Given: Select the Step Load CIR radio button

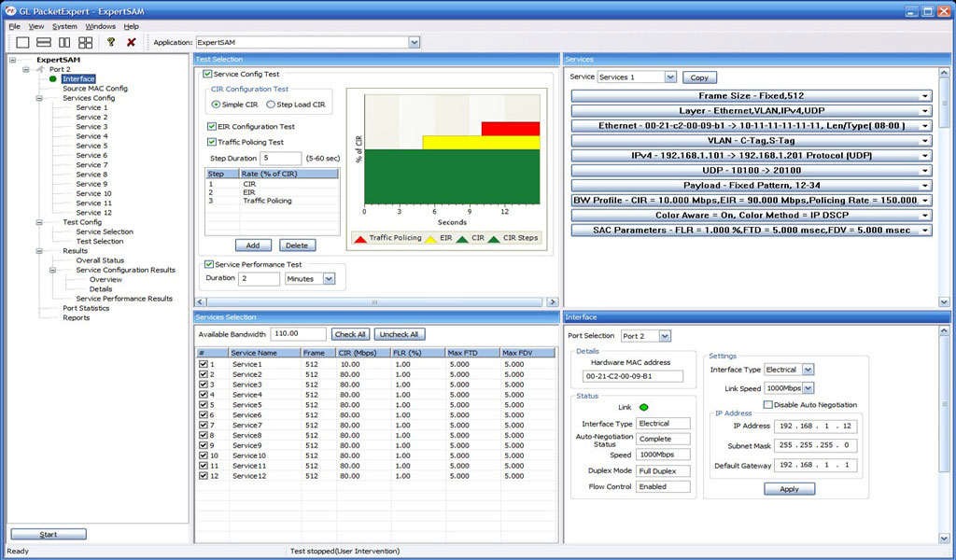Looking at the screenshot, I should pos(271,105).
